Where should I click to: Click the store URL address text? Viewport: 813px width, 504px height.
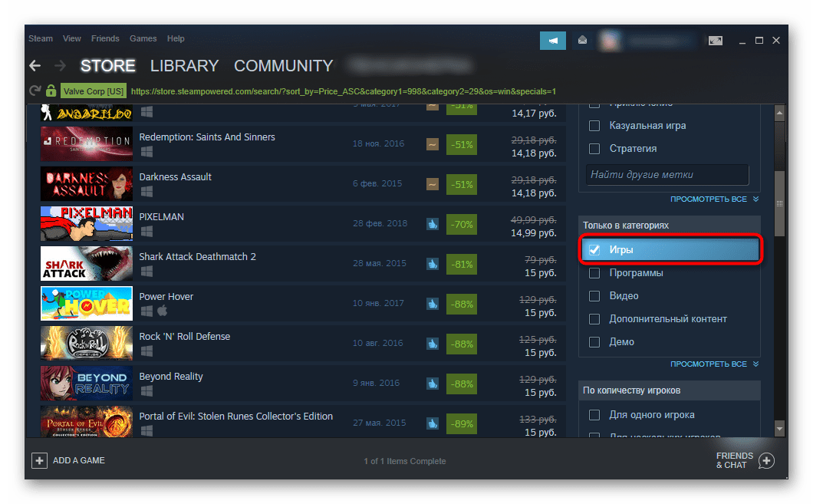point(344,91)
